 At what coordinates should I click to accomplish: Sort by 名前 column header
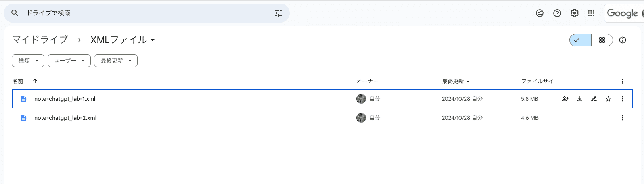pyautogui.click(x=18, y=81)
